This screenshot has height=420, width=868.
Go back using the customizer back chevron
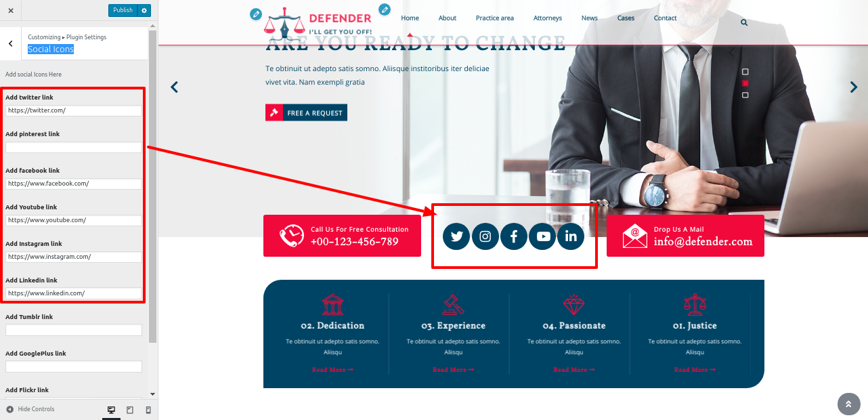tap(10, 43)
